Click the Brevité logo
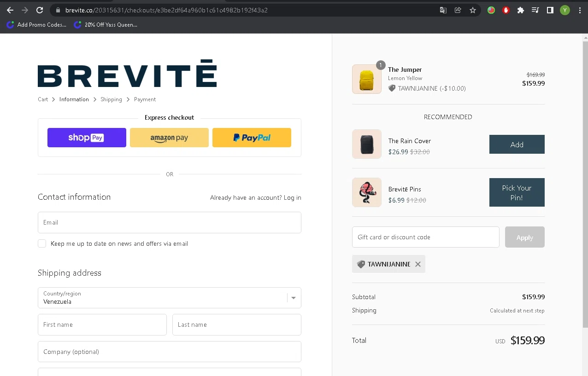 pyautogui.click(x=127, y=74)
